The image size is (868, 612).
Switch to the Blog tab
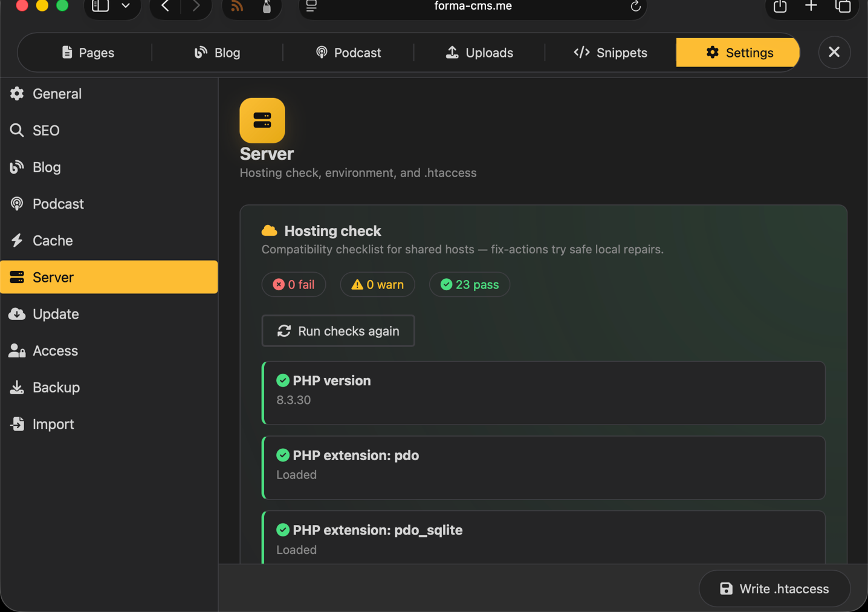pos(218,53)
